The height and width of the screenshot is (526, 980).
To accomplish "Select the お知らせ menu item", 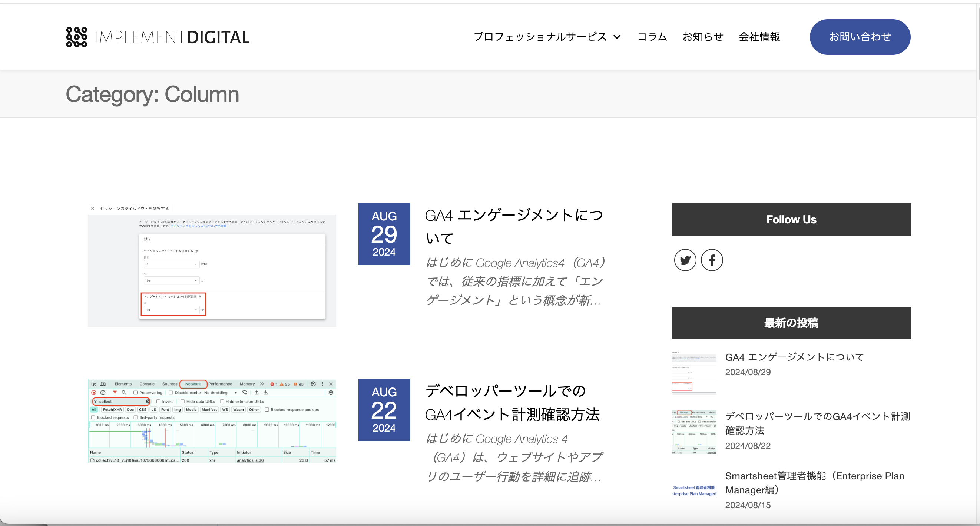I will [703, 36].
